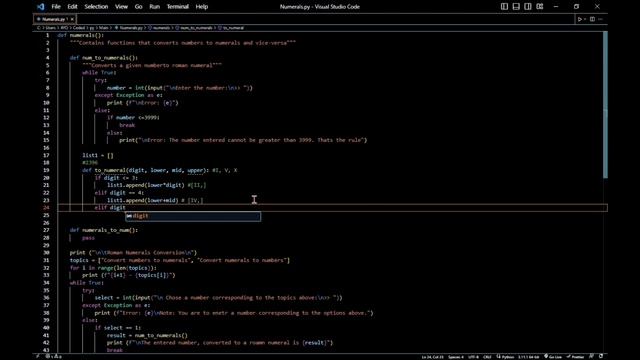
Task: Click the num_to_numerals breadcrumb
Action: (x=194, y=28)
